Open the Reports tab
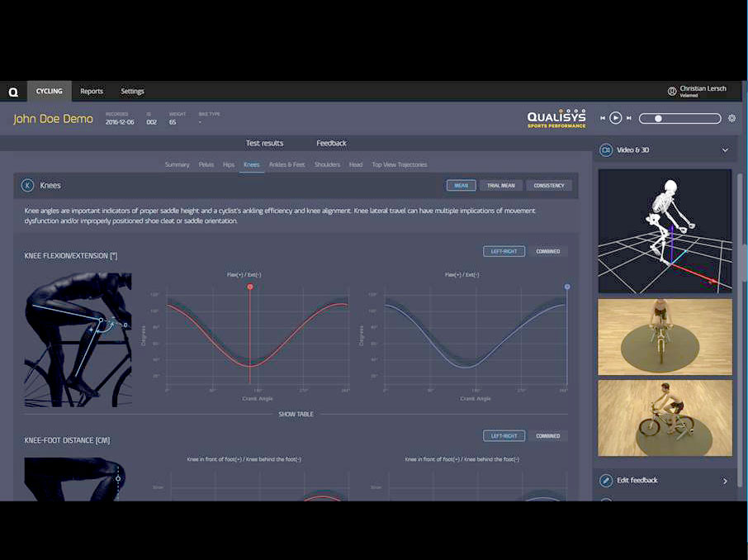The height and width of the screenshot is (560, 748). [92, 91]
